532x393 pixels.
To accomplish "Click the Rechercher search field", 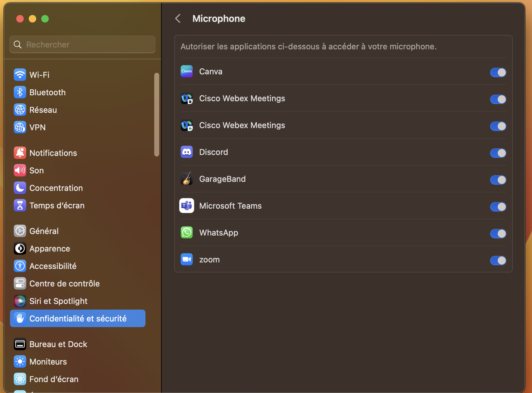I will click(83, 45).
